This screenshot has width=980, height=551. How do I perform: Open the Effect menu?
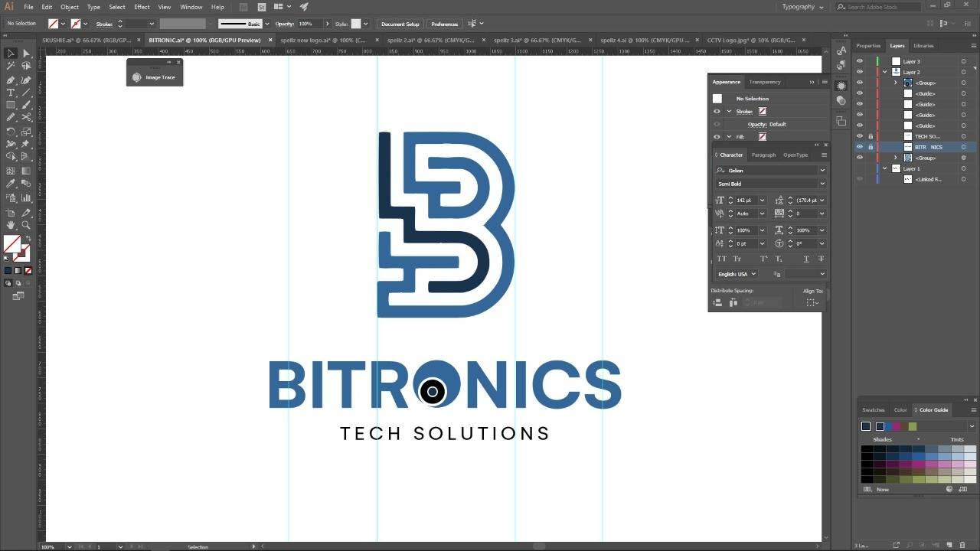point(142,7)
